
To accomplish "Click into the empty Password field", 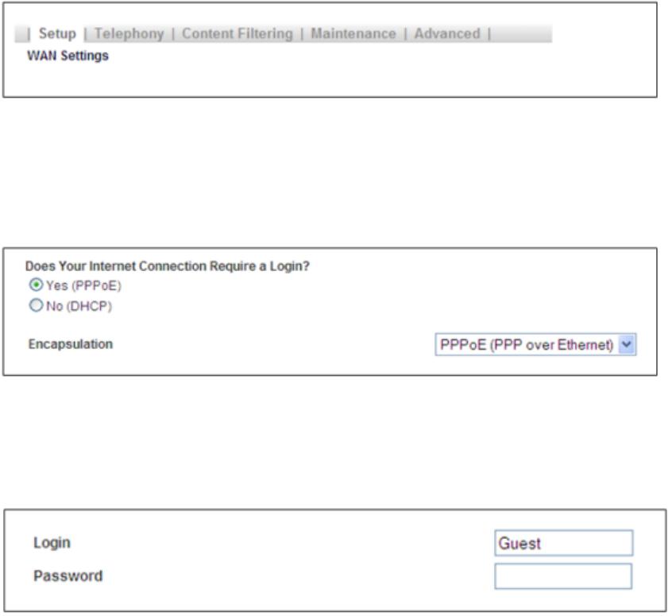I will tap(563, 576).
